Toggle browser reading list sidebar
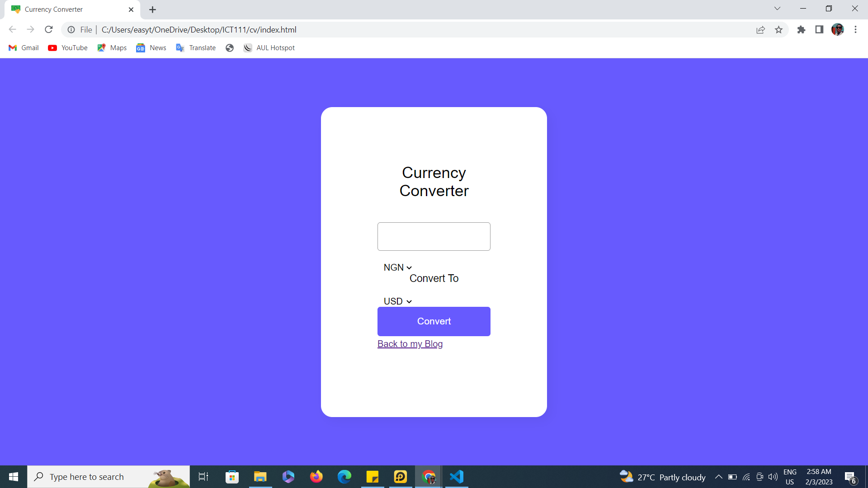Image resolution: width=868 pixels, height=488 pixels. pyautogui.click(x=819, y=30)
